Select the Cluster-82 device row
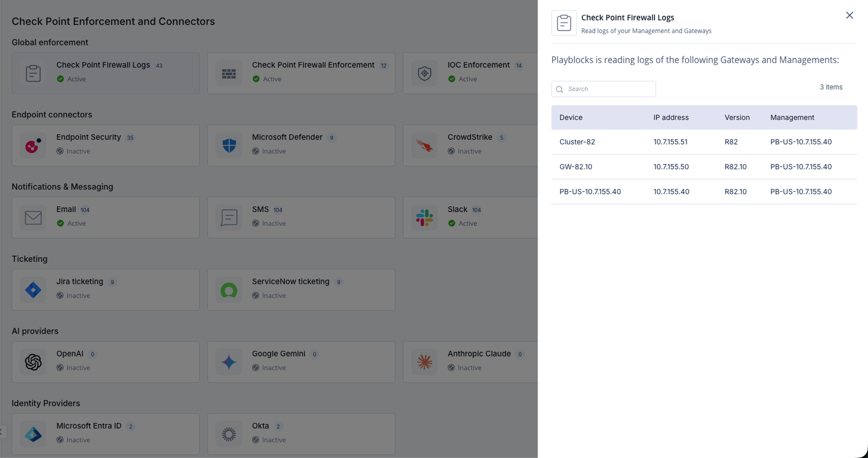The height and width of the screenshot is (458, 868). point(704,142)
